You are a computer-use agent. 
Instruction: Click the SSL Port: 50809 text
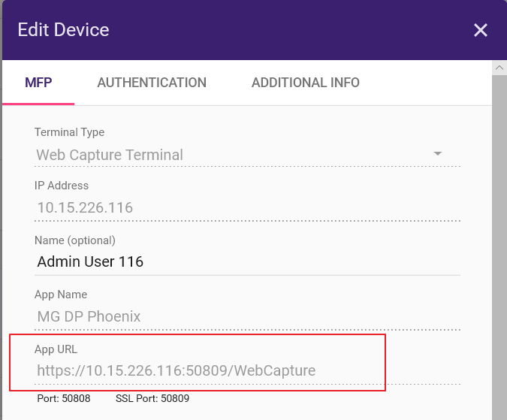[152, 398]
